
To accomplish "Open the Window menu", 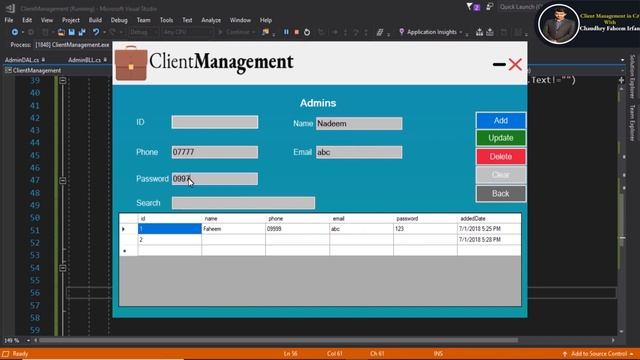I will pyautogui.click(x=240, y=20).
